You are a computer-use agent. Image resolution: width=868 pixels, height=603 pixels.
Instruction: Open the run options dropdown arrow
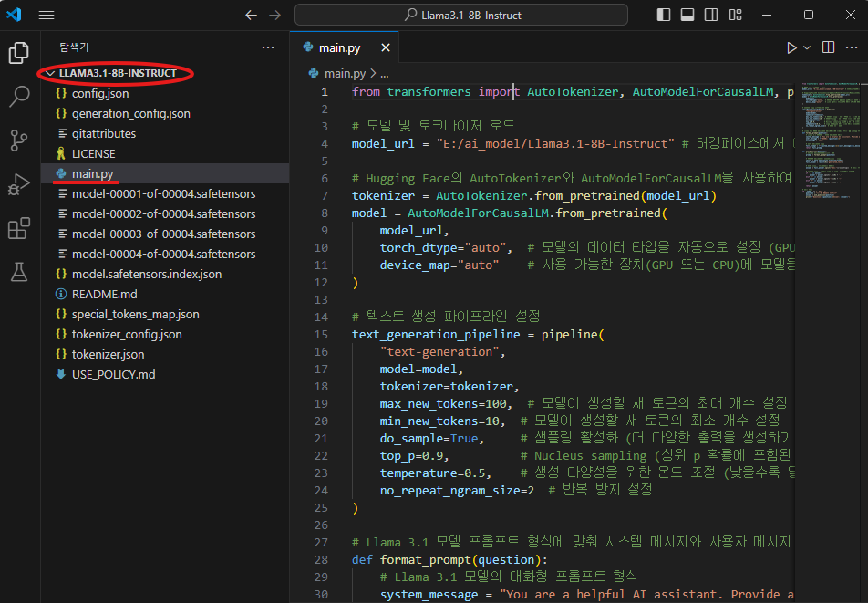[807, 47]
